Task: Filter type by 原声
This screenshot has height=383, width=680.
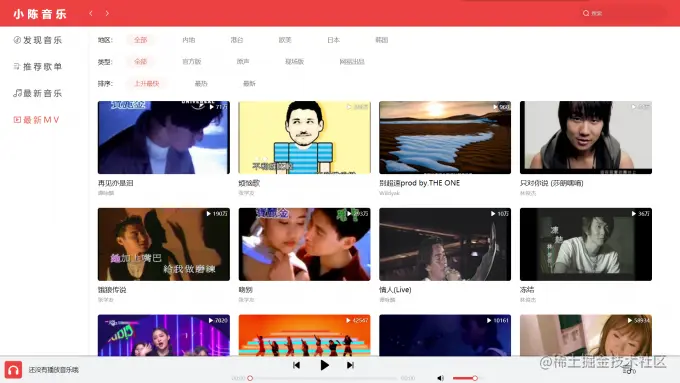Action: coord(243,62)
